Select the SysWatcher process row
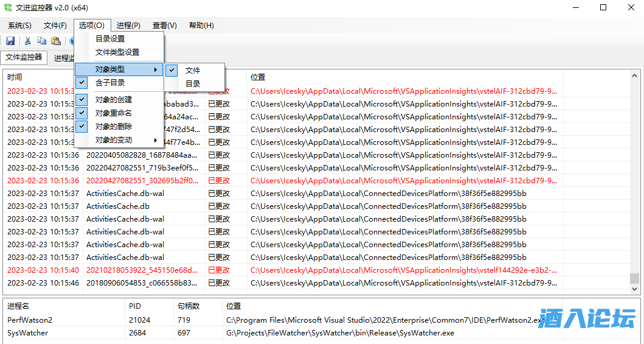Image resolution: width=644 pixels, height=344 pixels. pyautogui.click(x=27, y=333)
